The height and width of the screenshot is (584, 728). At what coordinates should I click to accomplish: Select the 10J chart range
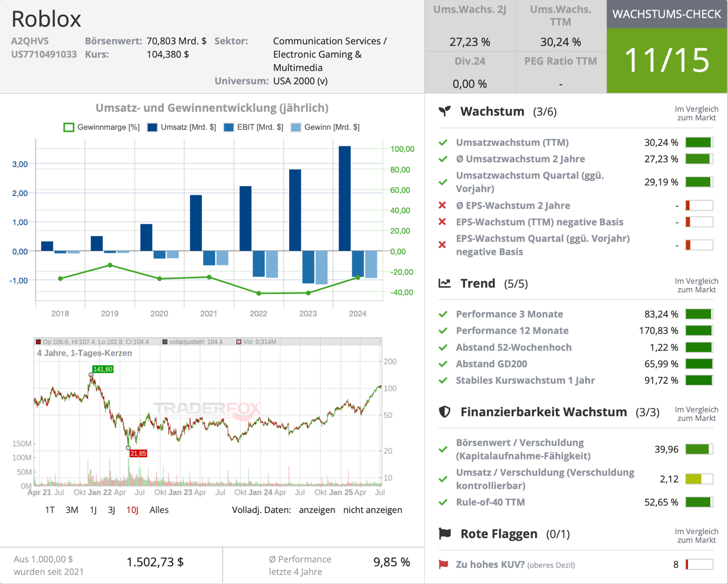[x=132, y=510]
